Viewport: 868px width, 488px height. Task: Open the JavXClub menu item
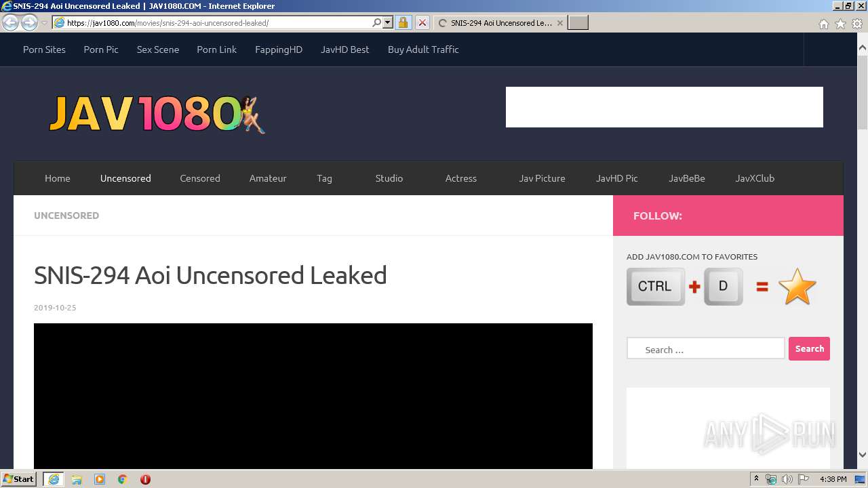(x=755, y=178)
